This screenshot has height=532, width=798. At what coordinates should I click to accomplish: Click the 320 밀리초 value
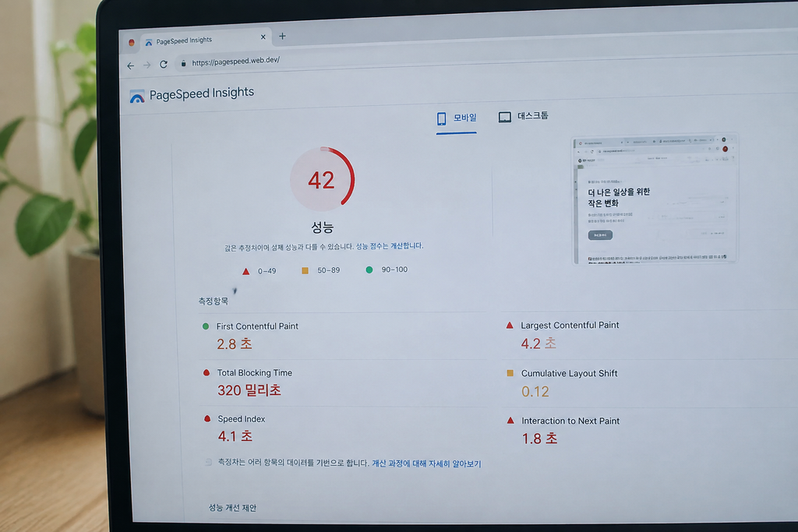(249, 390)
